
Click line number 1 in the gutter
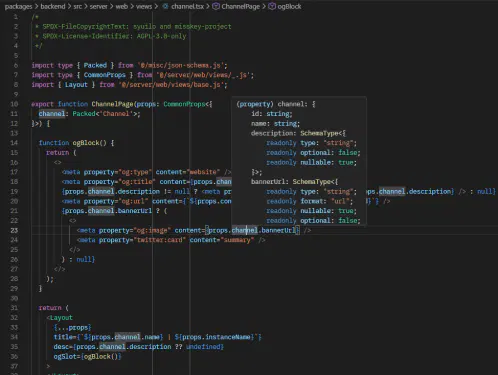click(x=16, y=17)
